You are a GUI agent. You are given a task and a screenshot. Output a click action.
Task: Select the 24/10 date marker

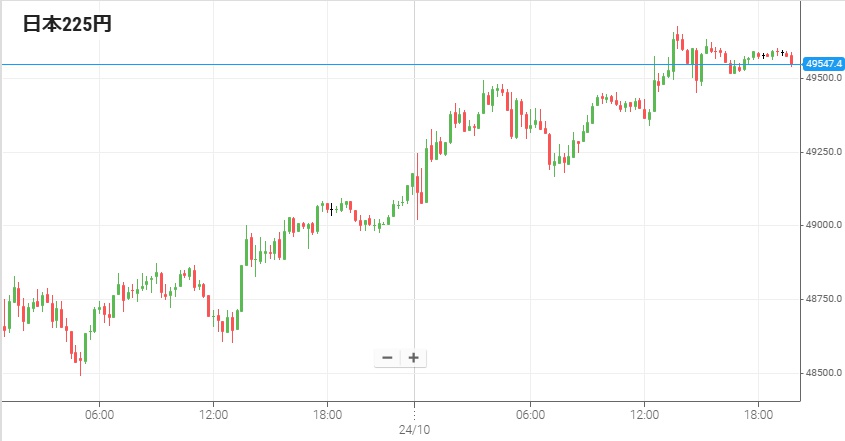[414, 428]
